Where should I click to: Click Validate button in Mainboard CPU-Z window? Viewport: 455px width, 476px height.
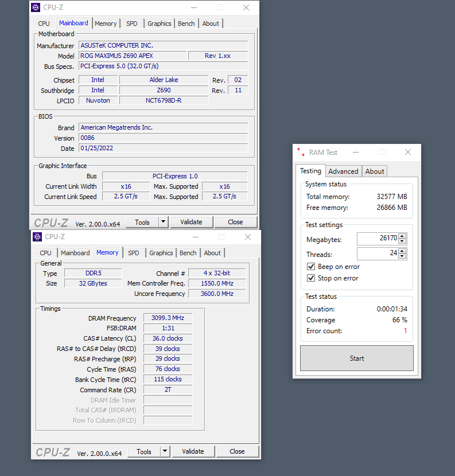click(192, 222)
